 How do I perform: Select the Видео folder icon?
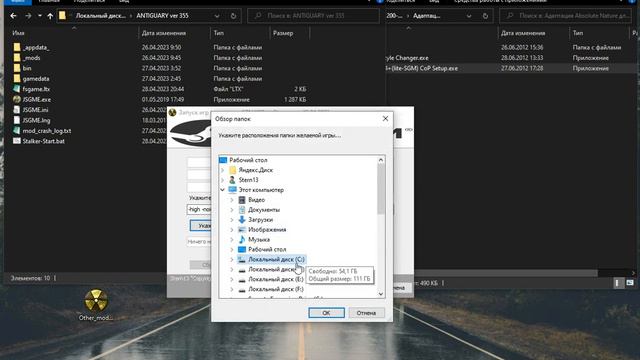[x=242, y=200]
